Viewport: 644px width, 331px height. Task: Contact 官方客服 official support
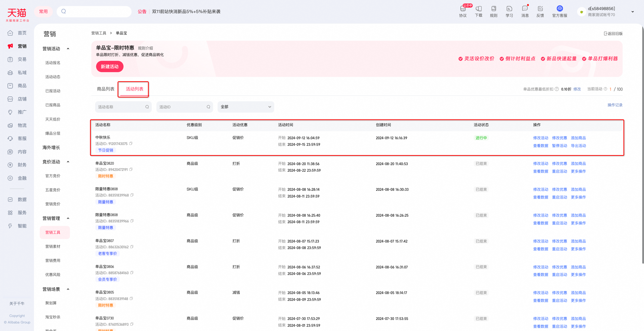[x=559, y=12]
